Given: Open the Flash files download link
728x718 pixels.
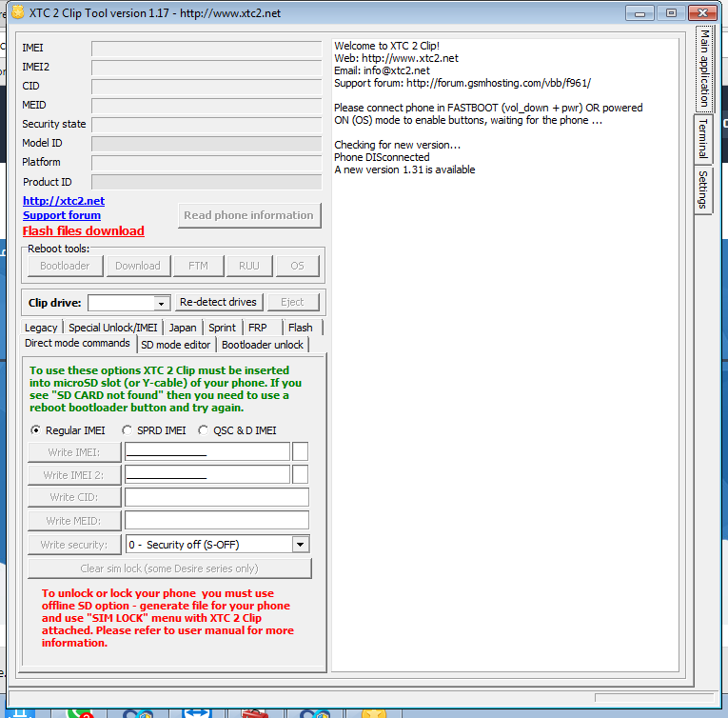Looking at the screenshot, I should pyautogui.click(x=84, y=231).
